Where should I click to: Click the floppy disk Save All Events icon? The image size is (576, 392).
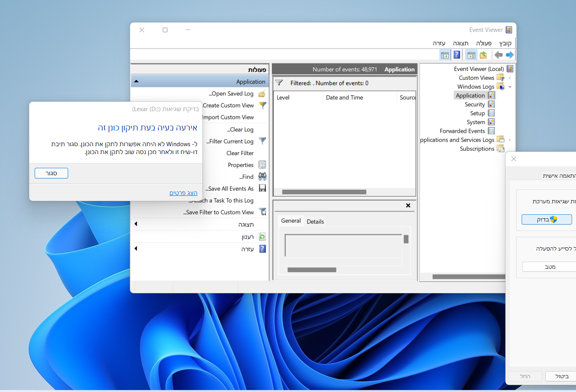click(x=262, y=188)
